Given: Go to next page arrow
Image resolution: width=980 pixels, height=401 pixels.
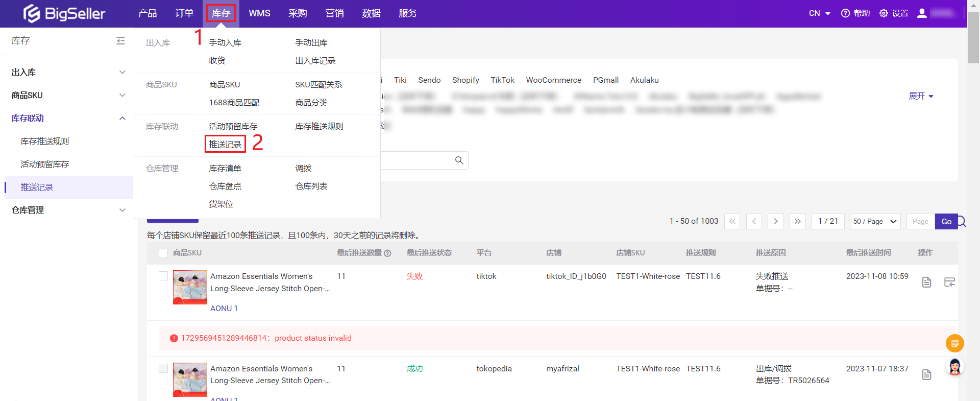Looking at the screenshot, I should 776,221.
